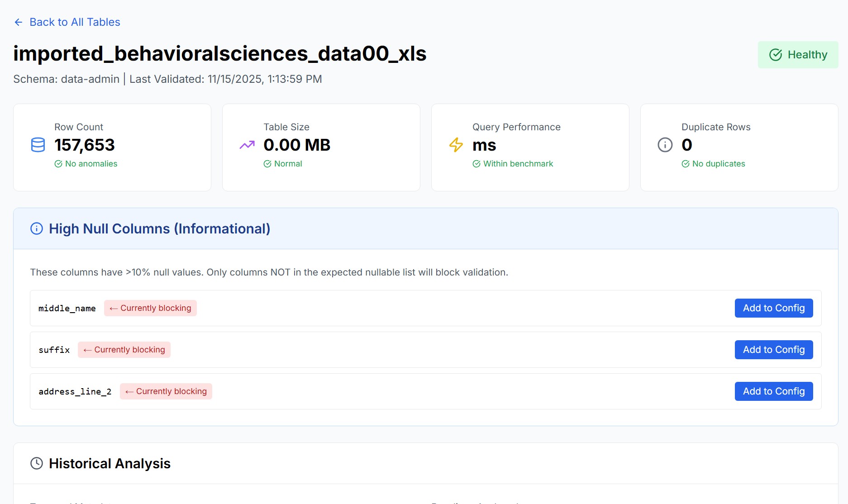Click Add to Config for address_line_2 column

pyautogui.click(x=773, y=391)
